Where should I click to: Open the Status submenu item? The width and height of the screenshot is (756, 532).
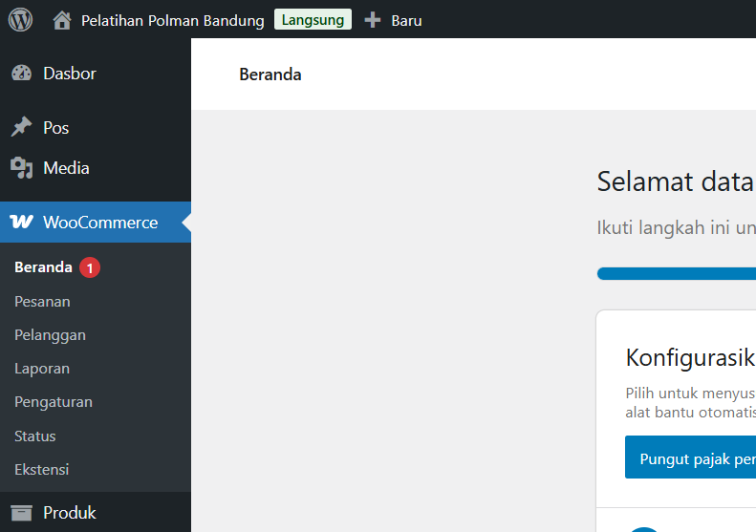(x=35, y=436)
